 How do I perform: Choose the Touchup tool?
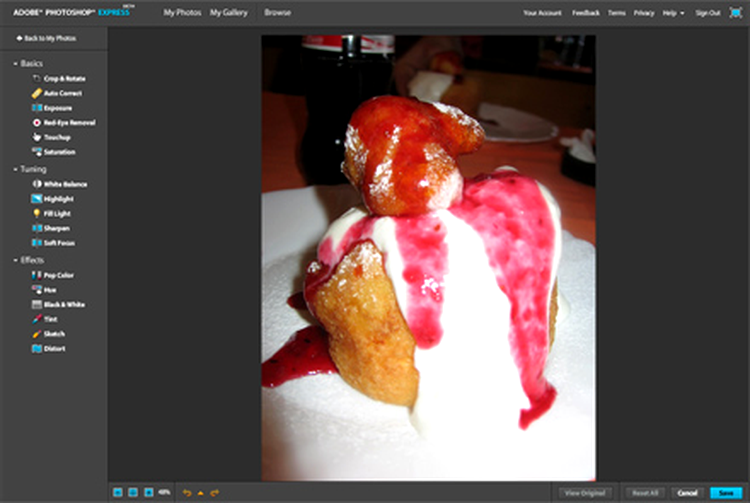coord(56,137)
